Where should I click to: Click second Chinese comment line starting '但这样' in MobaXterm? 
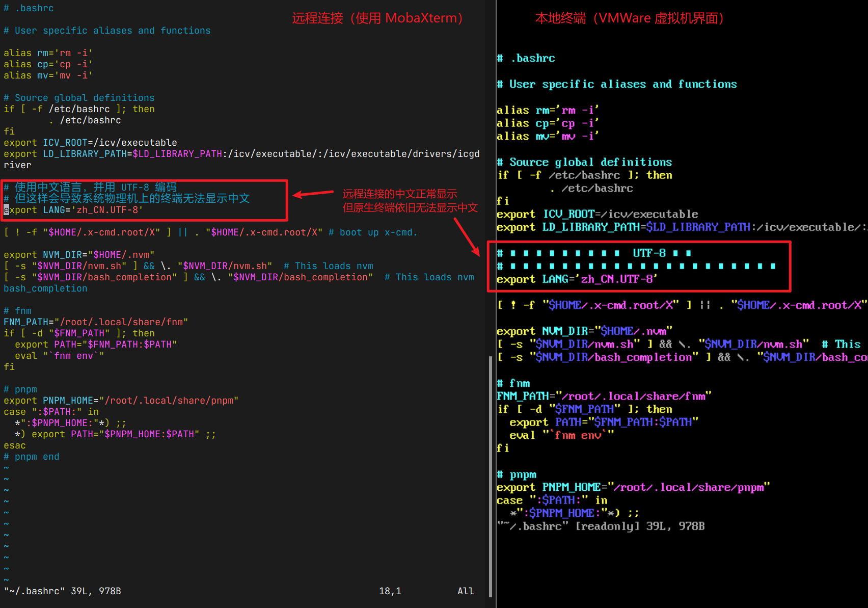click(127, 198)
